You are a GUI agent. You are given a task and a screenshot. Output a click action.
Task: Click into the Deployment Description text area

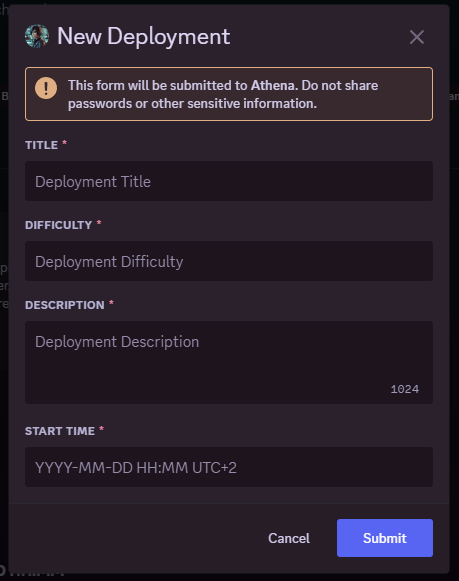click(x=229, y=362)
